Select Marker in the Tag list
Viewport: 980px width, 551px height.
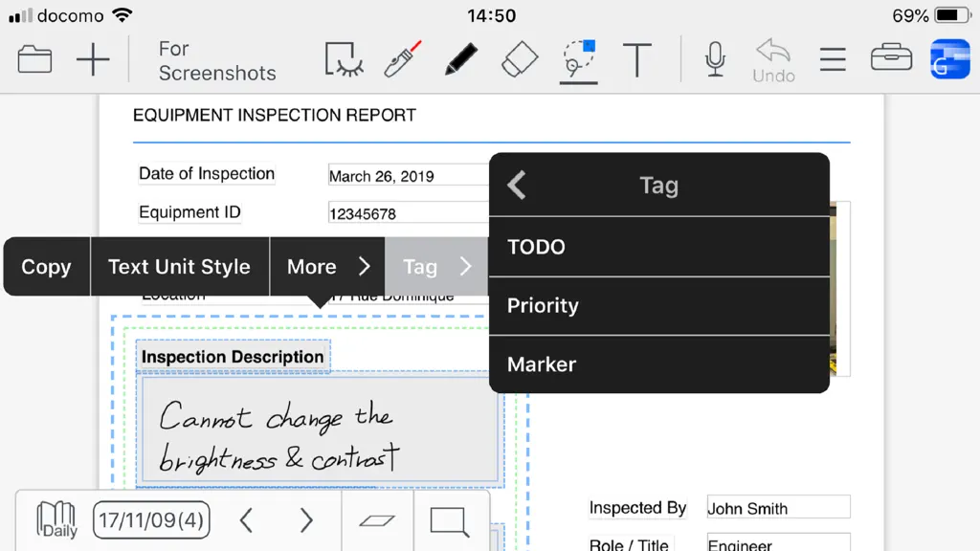(659, 364)
